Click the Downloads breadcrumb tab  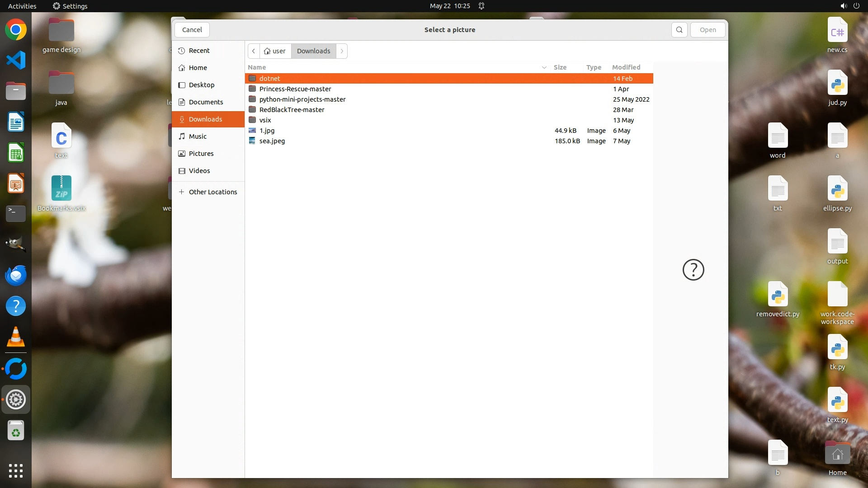coord(313,51)
